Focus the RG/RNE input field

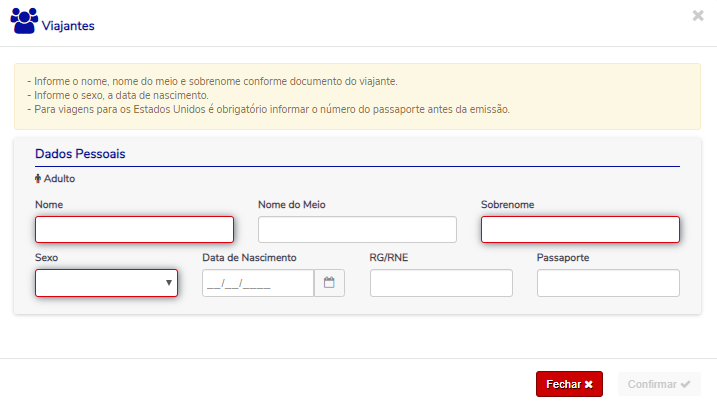tap(441, 283)
